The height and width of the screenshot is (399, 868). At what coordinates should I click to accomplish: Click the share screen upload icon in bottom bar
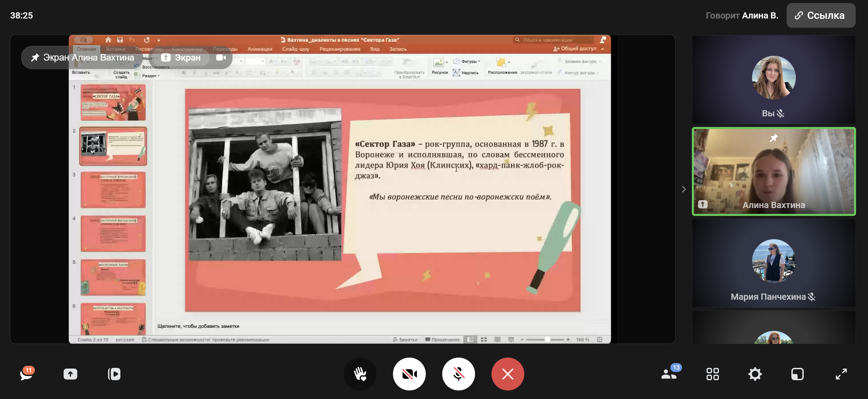click(x=70, y=374)
